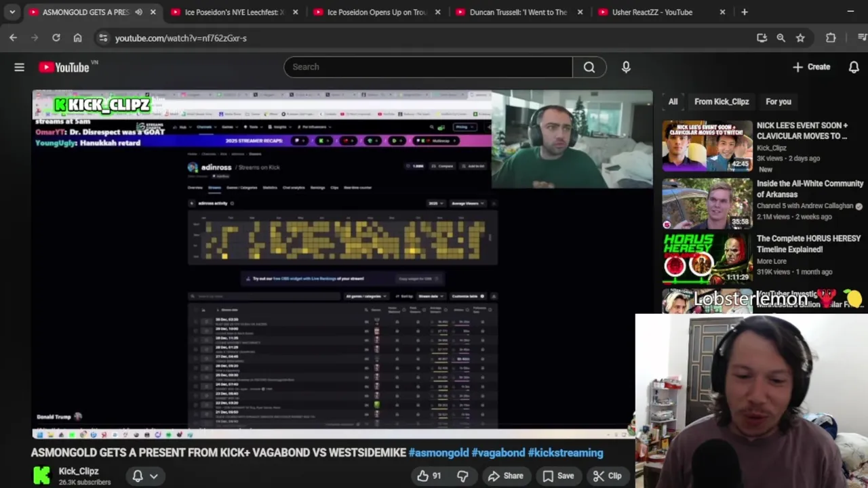Select the All filter chip
868x488 pixels.
coord(673,102)
